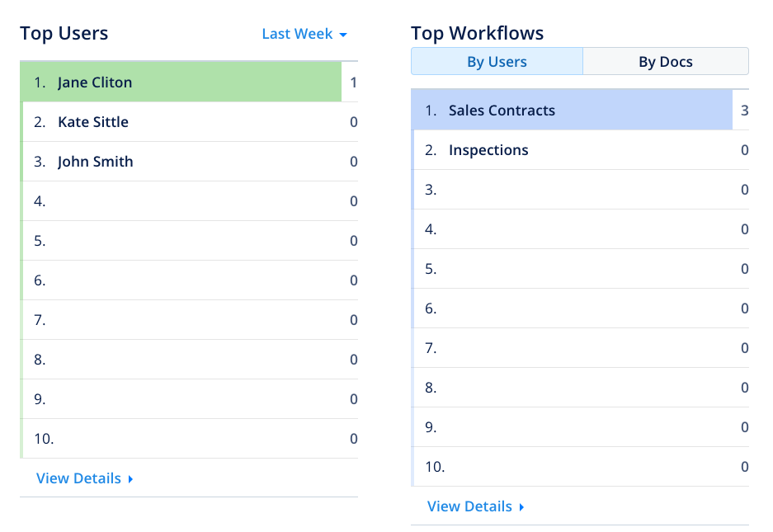Image resolution: width=773 pixels, height=532 pixels.
Task: Click the Top Workflows heading
Action: [477, 33]
